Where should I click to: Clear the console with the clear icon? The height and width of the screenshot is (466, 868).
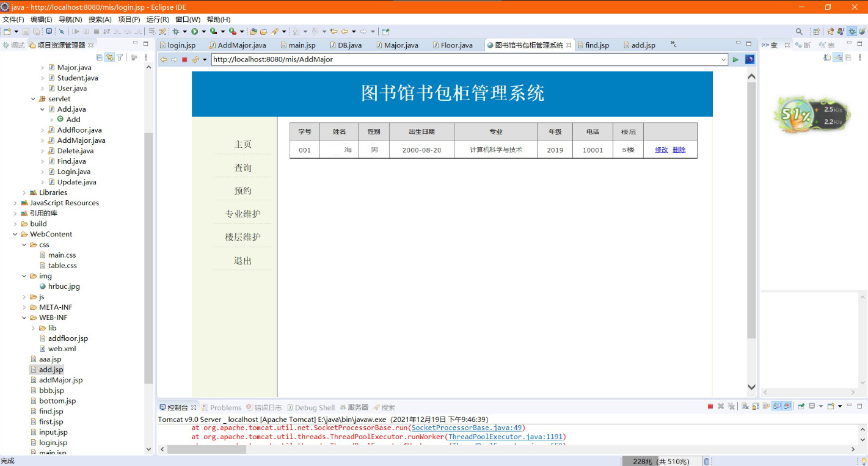(x=744, y=406)
